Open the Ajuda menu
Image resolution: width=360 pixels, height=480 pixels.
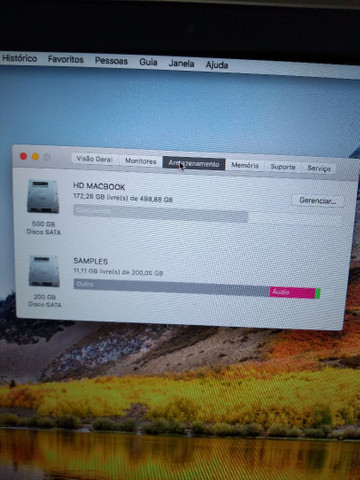click(x=217, y=65)
